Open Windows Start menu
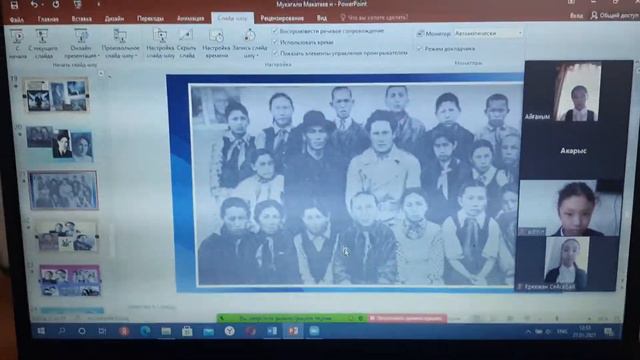The width and height of the screenshot is (640, 360). (x=41, y=331)
